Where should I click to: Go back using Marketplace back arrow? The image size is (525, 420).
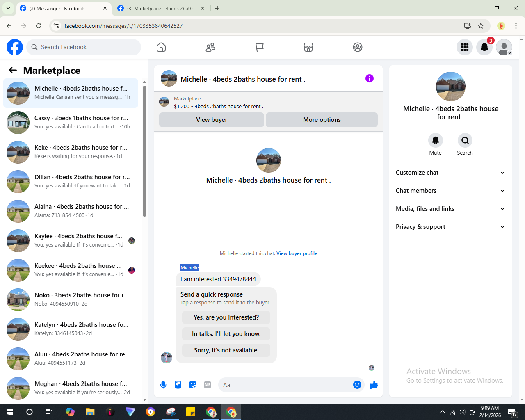coord(13,70)
